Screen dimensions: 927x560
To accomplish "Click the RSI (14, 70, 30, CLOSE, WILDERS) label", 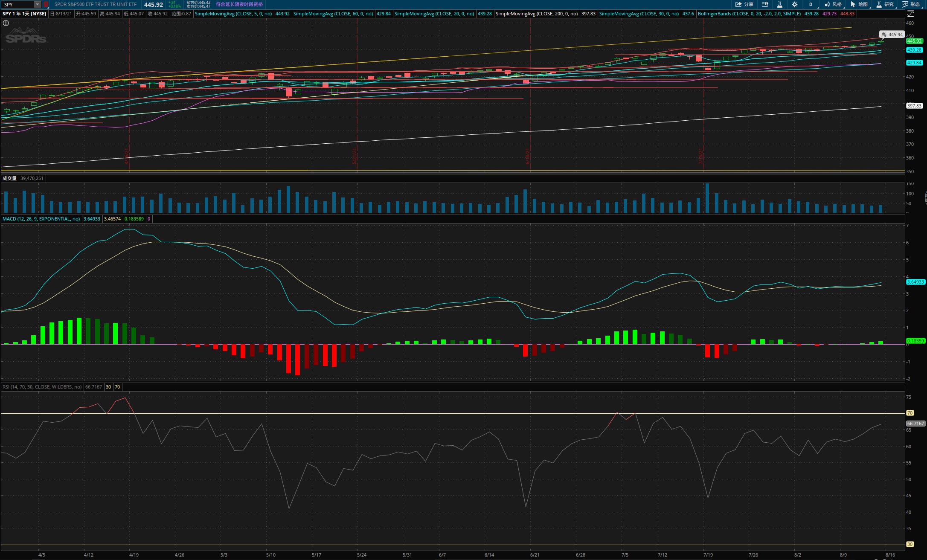I will pos(42,387).
